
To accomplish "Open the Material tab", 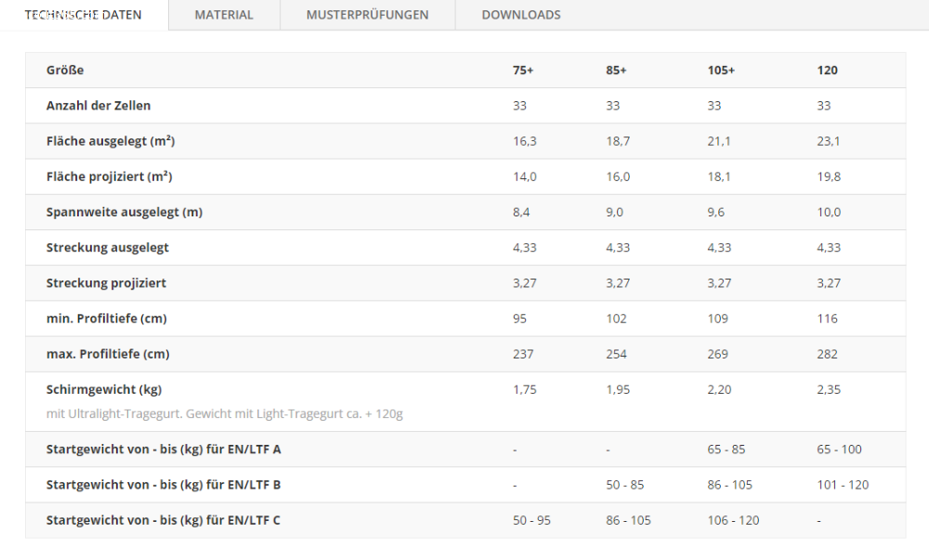I will (224, 15).
